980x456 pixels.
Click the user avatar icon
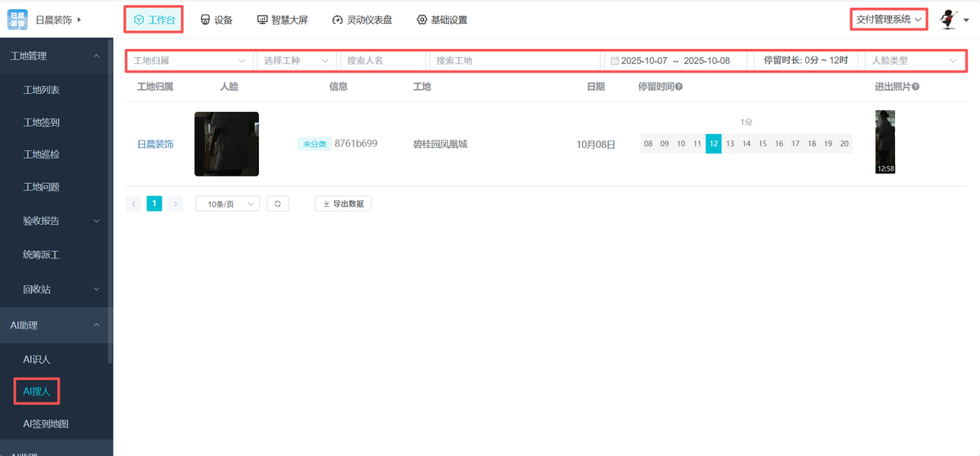click(948, 20)
